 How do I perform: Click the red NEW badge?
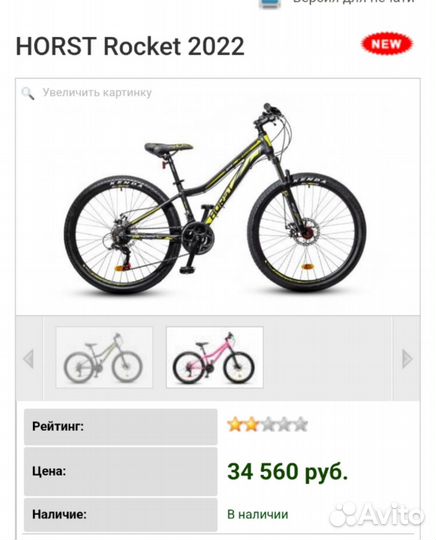(386, 44)
